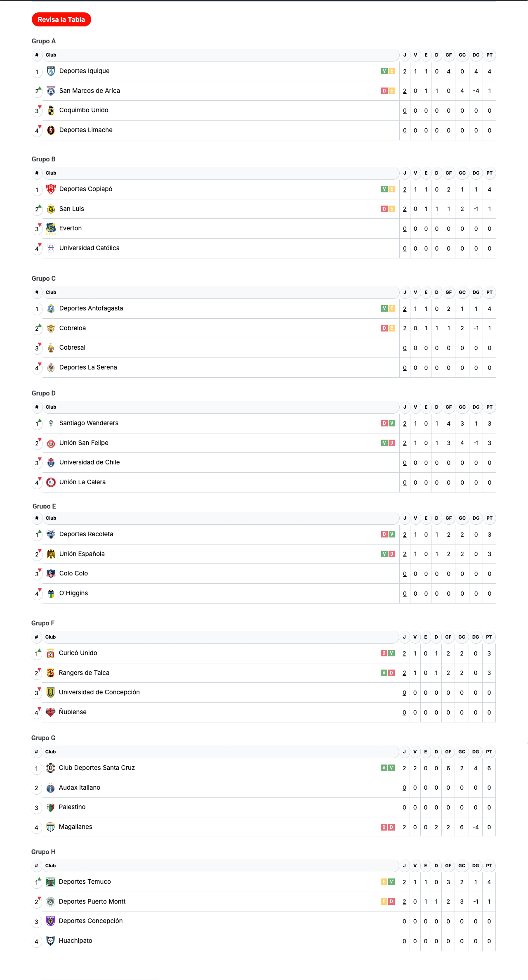Click the Club column header in Grupo B
Image resolution: width=528 pixels, height=980 pixels.
51,173
